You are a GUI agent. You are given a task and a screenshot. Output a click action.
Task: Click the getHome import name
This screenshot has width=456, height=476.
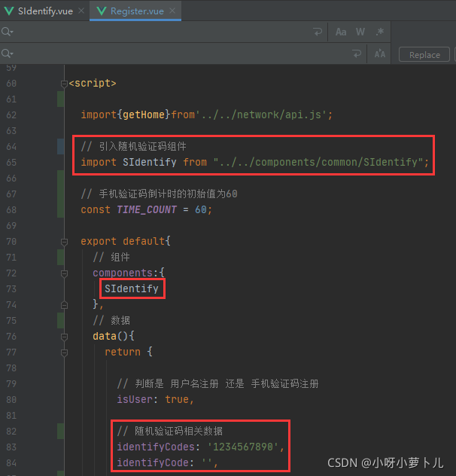coord(144,115)
